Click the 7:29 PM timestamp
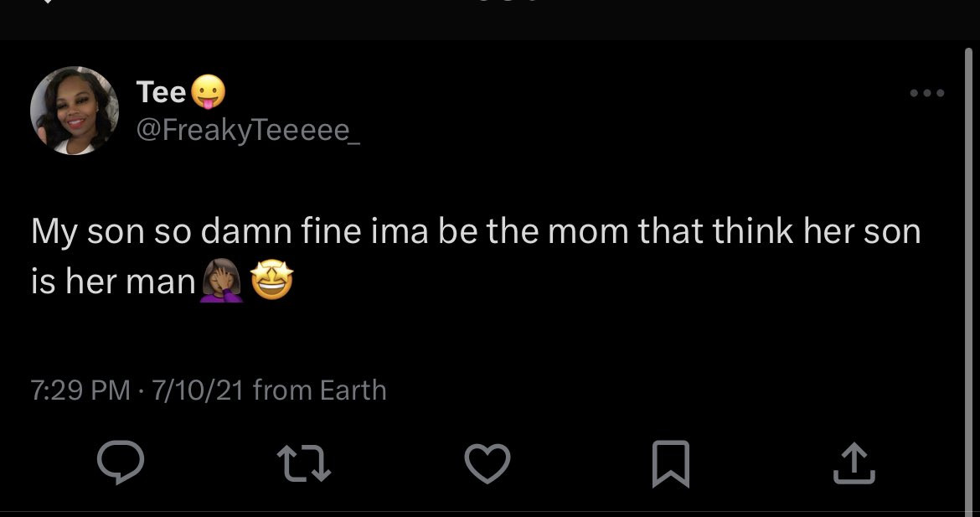 pyautogui.click(x=80, y=390)
